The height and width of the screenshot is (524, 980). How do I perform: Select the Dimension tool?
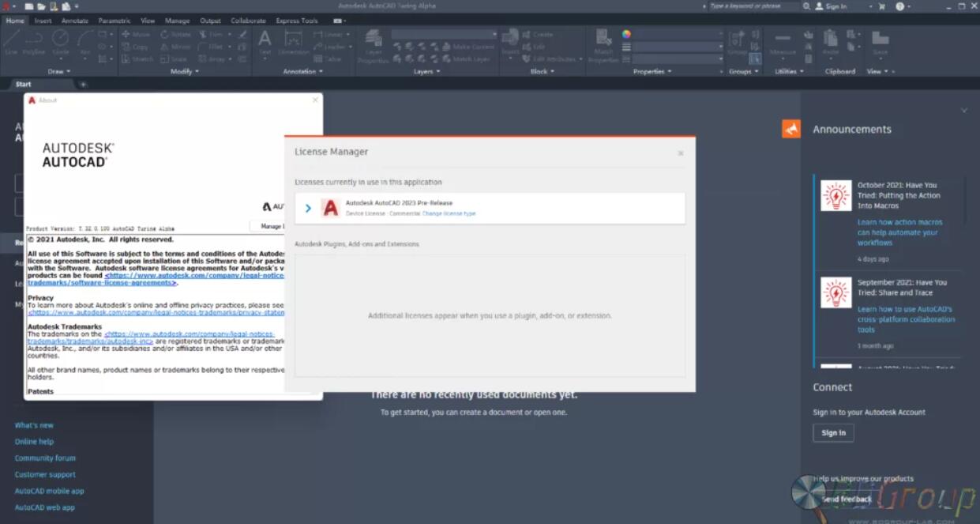pyautogui.click(x=293, y=43)
